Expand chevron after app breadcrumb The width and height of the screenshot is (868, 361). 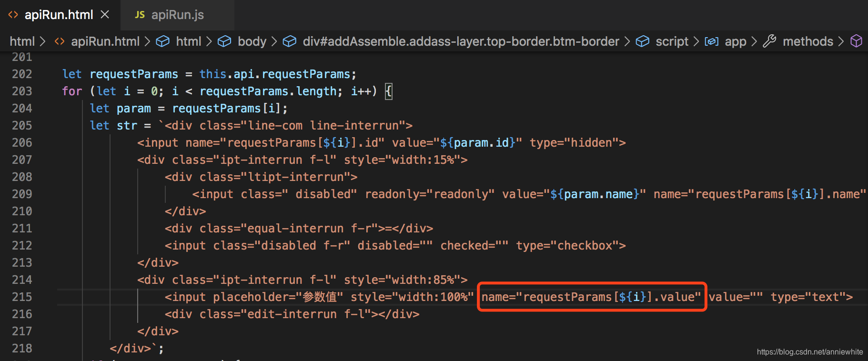(x=754, y=41)
